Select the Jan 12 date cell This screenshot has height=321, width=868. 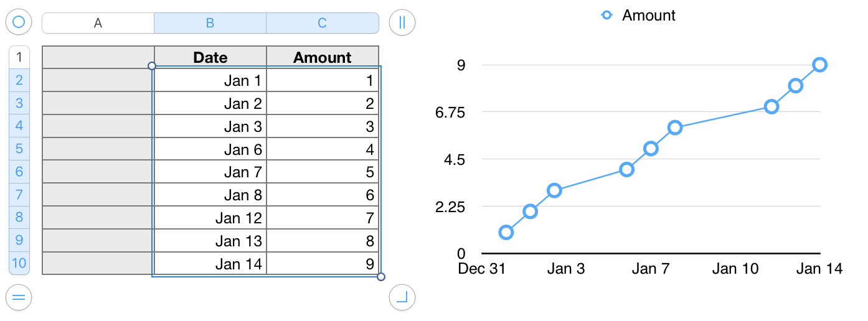pyautogui.click(x=210, y=218)
